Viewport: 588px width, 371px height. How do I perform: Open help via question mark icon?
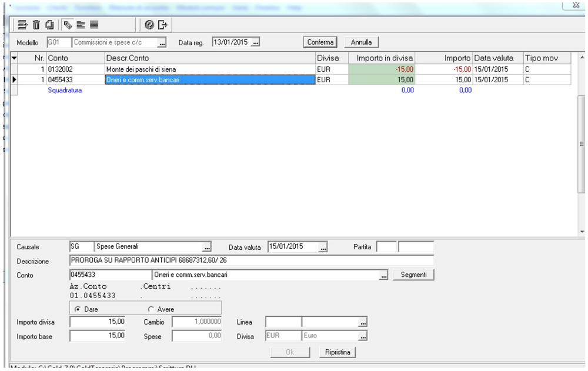click(149, 25)
